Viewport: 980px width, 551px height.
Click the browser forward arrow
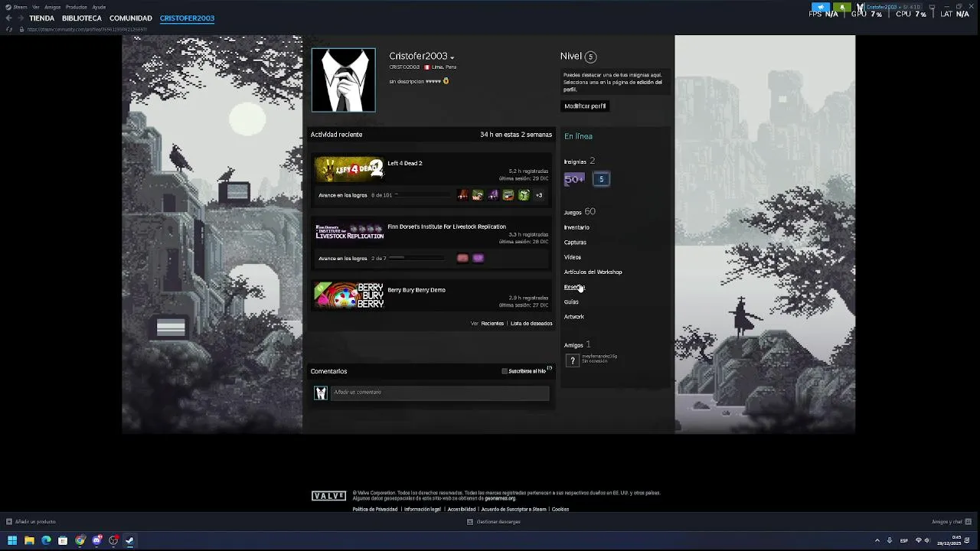[20, 18]
